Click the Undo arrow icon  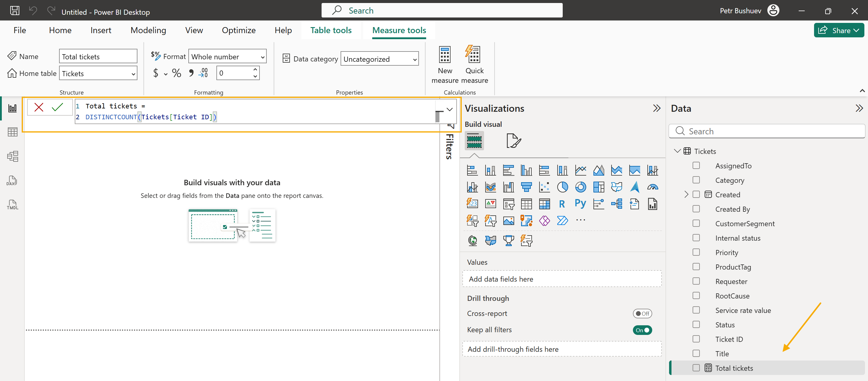click(x=33, y=11)
